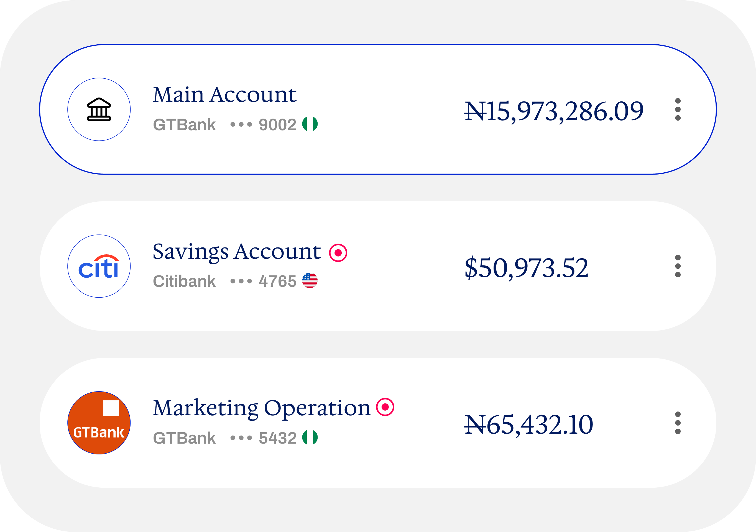Click the red target icon next to Marketing Operation
The image size is (756, 532).
pos(385,407)
